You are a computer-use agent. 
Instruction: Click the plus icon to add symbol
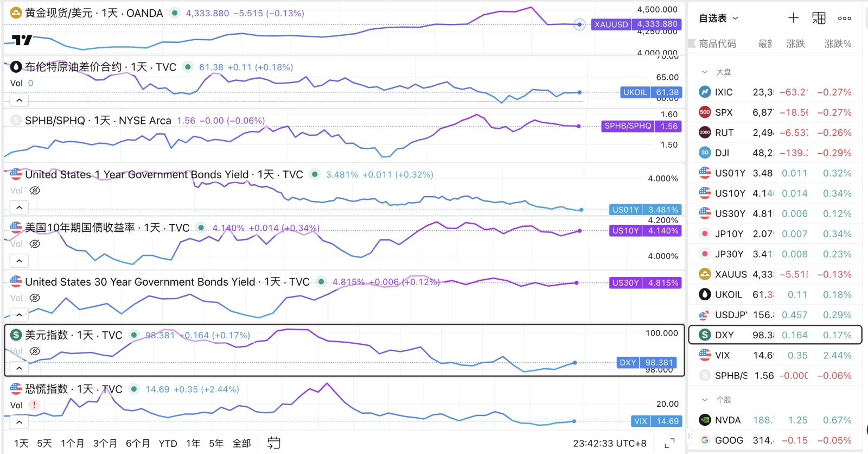(793, 18)
